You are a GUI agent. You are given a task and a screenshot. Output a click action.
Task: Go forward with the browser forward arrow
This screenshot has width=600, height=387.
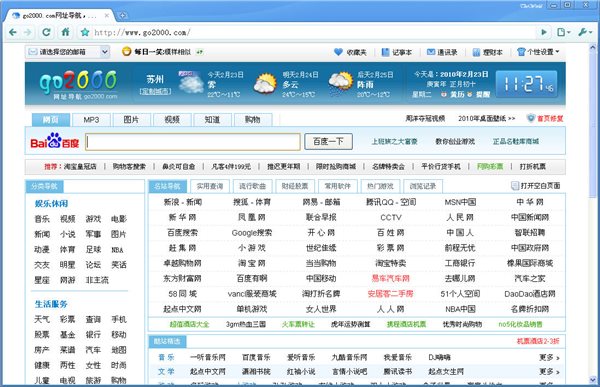28,32
